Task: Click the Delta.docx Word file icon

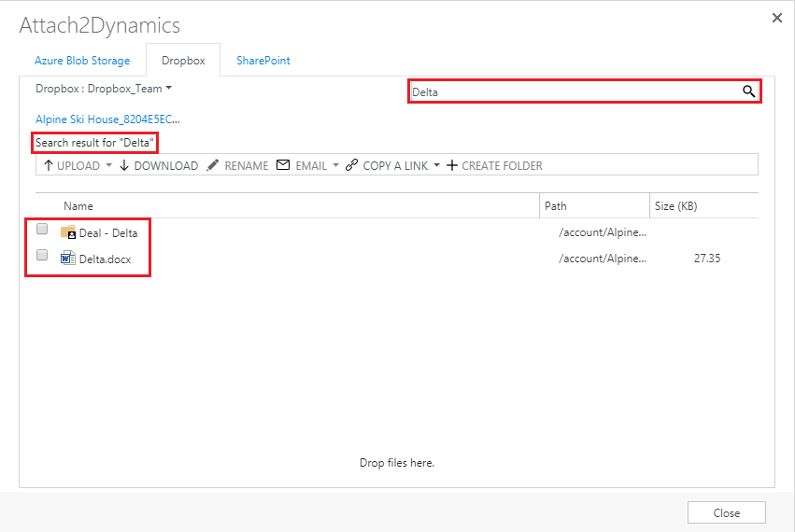Action: point(68,259)
